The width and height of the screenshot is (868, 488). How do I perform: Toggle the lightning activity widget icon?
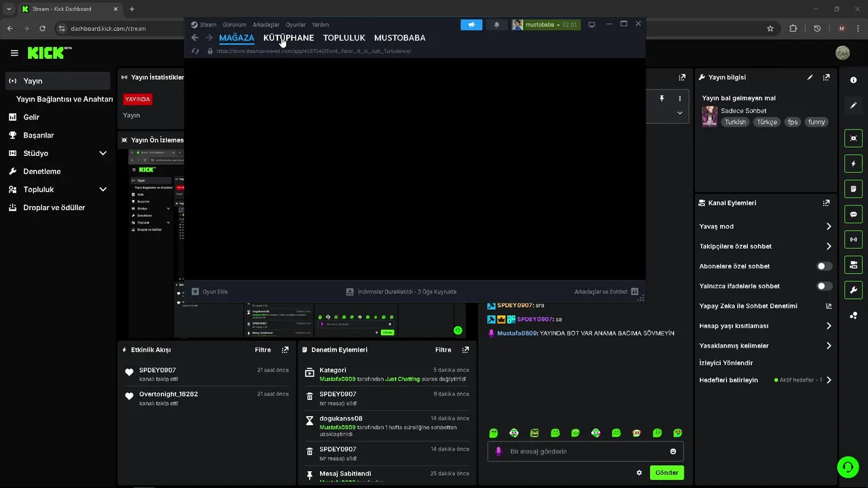click(x=853, y=163)
